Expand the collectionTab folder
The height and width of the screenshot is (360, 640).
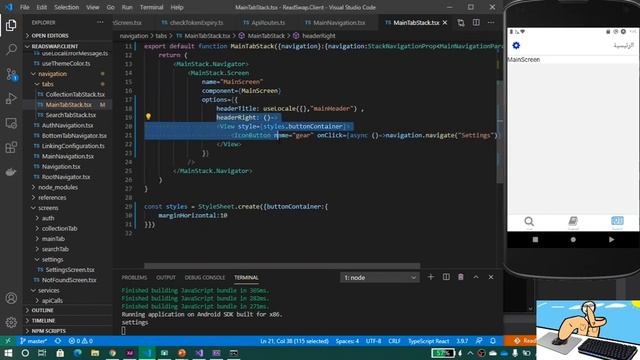(67, 229)
